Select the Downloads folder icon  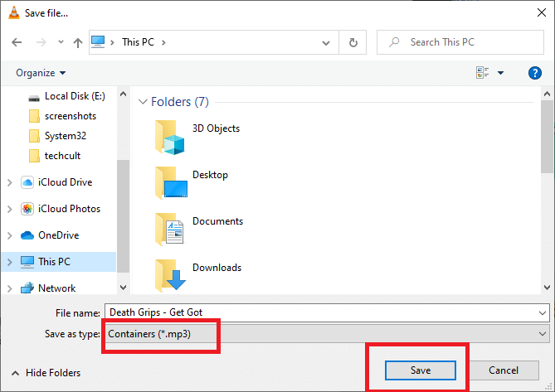tap(170, 276)
